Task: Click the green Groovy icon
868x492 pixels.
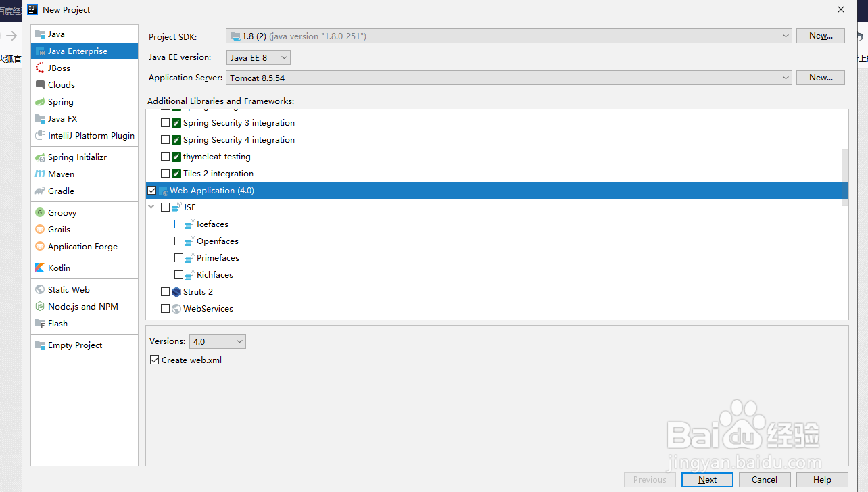Action: coord(40,213)
